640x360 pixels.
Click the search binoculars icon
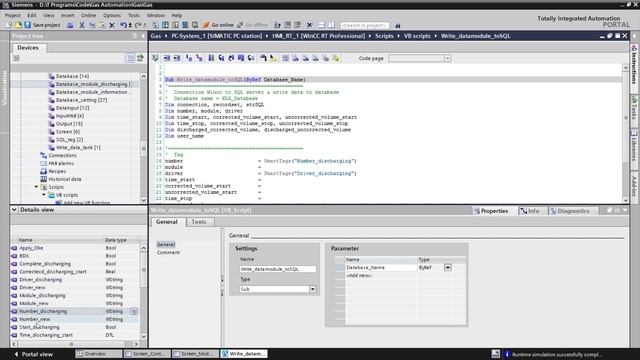click(398, 25)
